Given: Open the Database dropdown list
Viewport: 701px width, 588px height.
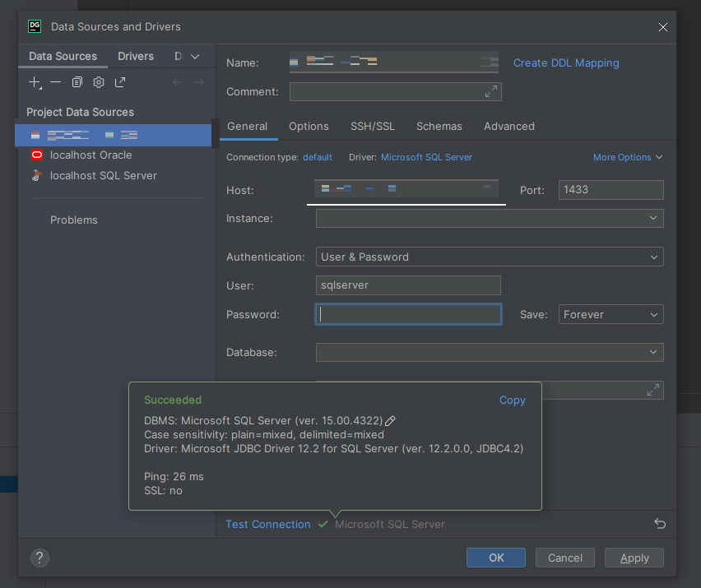Looking at the screenshot, I should 490,352.
